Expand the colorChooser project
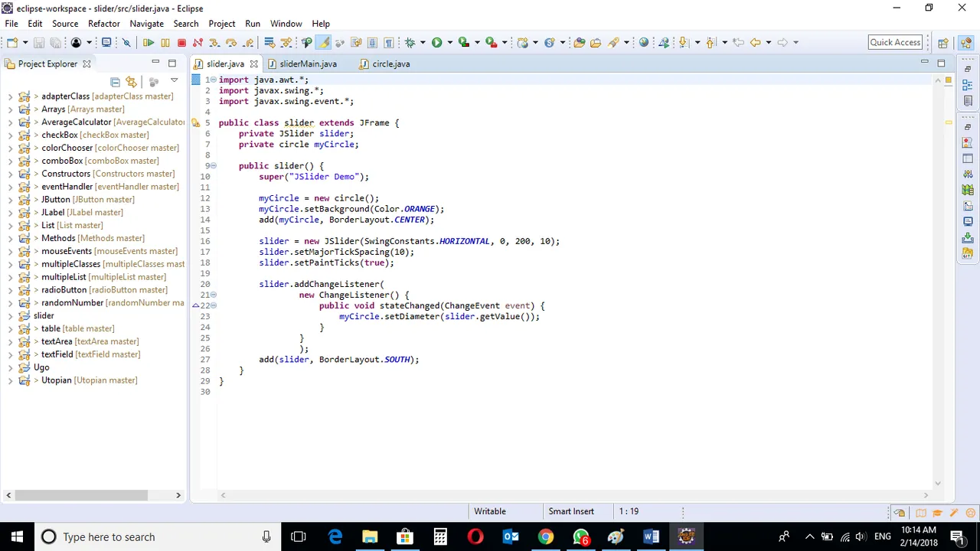Image resolution: width=980 pixels, height=551 pixels. (10, 148)
